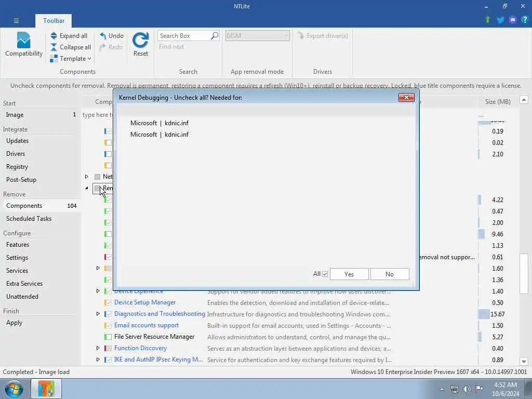Open the Settings page
Viewport: 532px width, 399px height.
click(41, 258)
